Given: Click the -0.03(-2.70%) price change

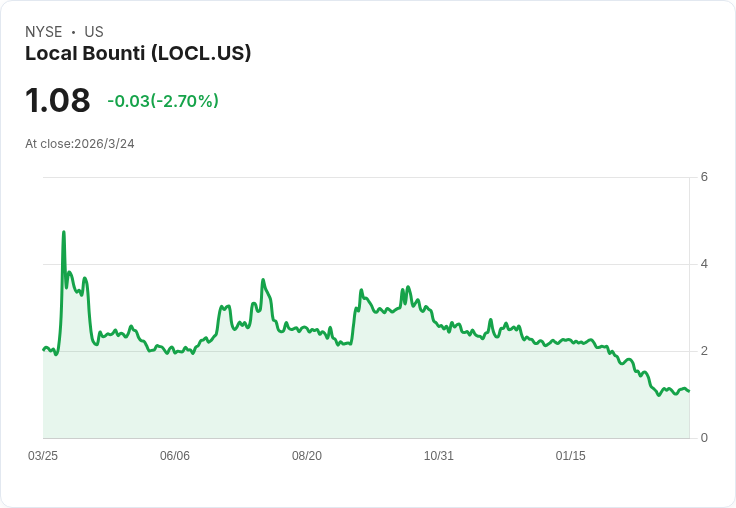Looking at the screenshot, I should [x=163, y=101].
